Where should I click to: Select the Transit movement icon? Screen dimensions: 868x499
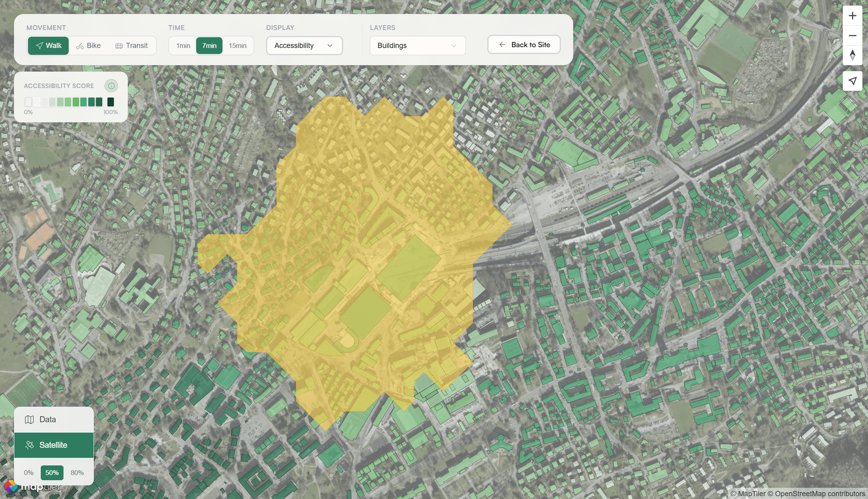[119, 45]
